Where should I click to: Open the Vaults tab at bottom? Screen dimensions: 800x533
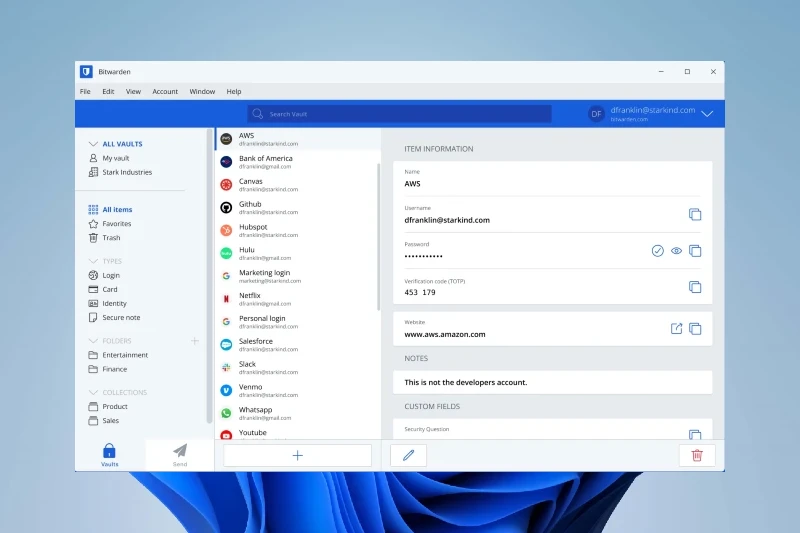(x=110, y=455)
